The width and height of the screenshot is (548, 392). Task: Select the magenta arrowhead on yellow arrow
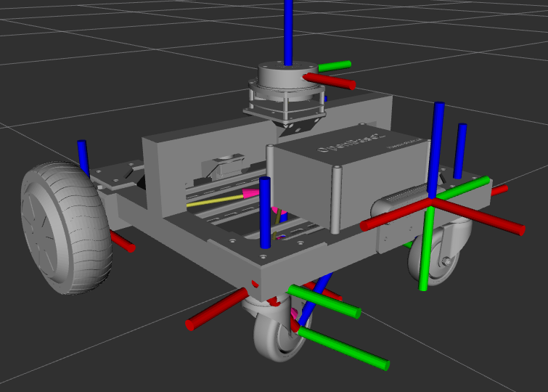pyautogui.click(x=251, y=193)
